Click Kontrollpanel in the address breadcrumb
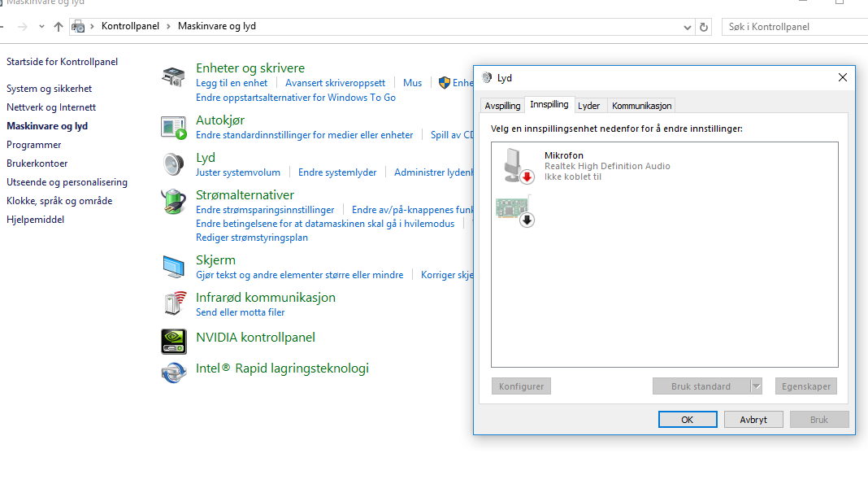 click(130, 27)
